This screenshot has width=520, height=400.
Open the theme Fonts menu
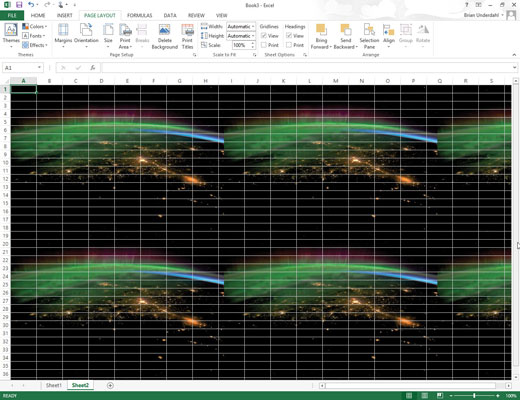[34, 36]
